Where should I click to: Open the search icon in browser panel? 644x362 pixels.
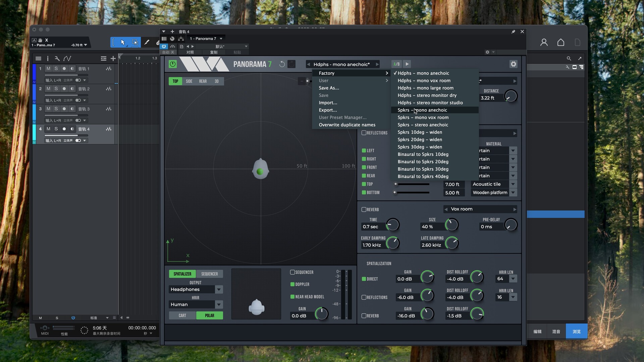(569, 58)
